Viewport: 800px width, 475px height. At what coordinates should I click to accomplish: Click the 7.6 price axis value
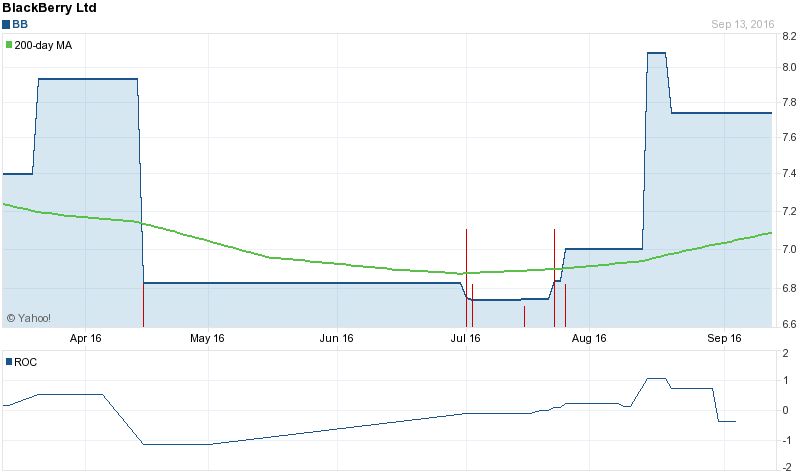(789, 137)
